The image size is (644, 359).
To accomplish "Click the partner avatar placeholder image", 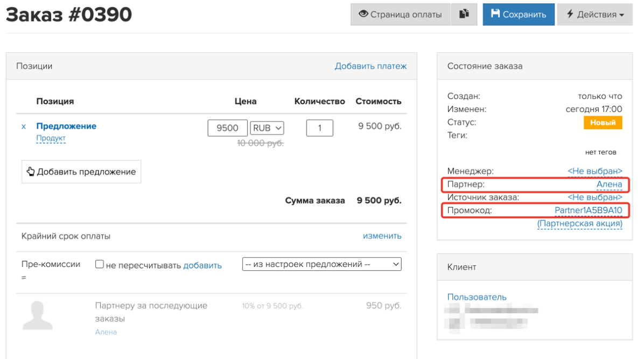I will pos(38,315).
